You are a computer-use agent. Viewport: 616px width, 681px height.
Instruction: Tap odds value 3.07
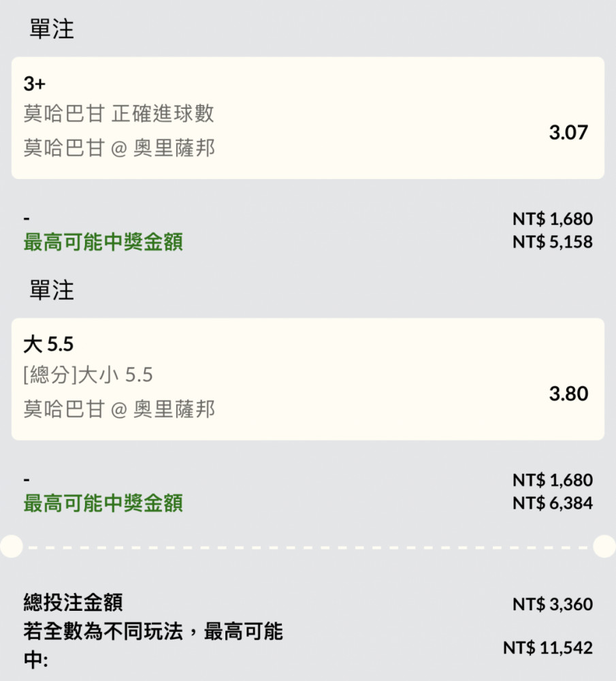point(568,133)
